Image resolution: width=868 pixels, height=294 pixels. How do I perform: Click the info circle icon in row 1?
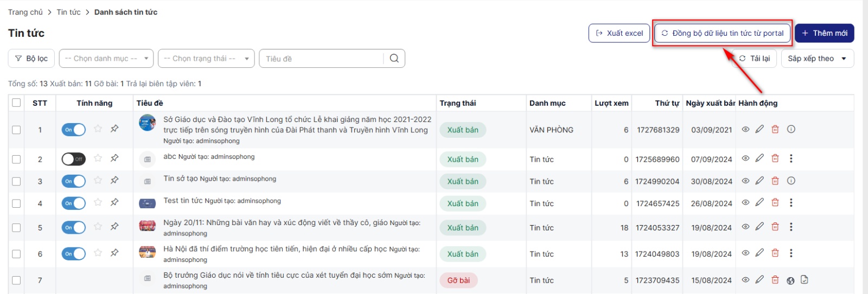(791, 130)
